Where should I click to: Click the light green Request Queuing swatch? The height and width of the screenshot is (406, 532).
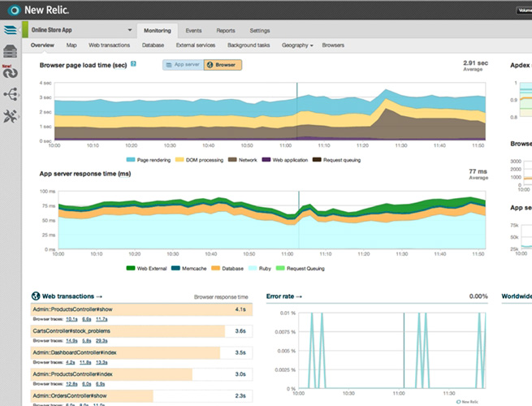(280, 268)
